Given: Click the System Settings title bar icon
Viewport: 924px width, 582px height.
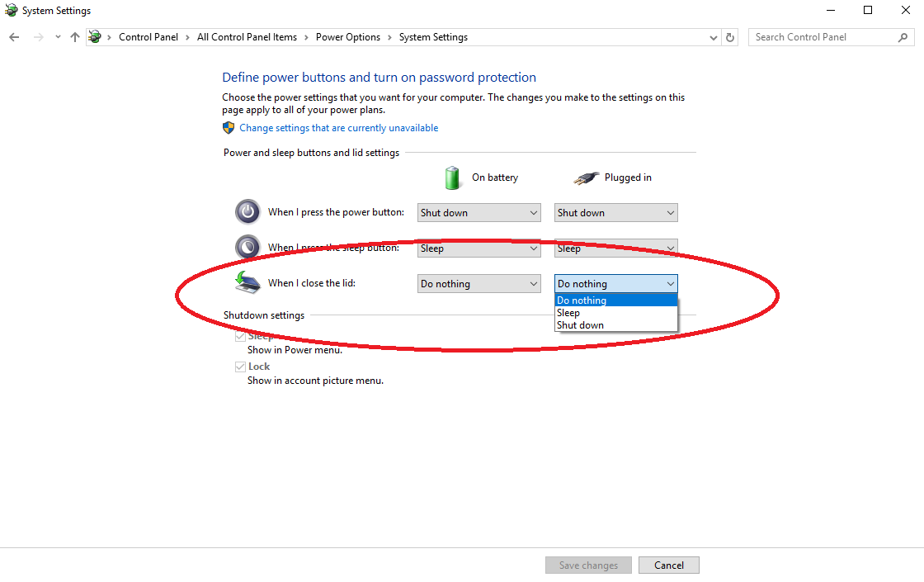Looking at the screenshot, I should [12, 10].
